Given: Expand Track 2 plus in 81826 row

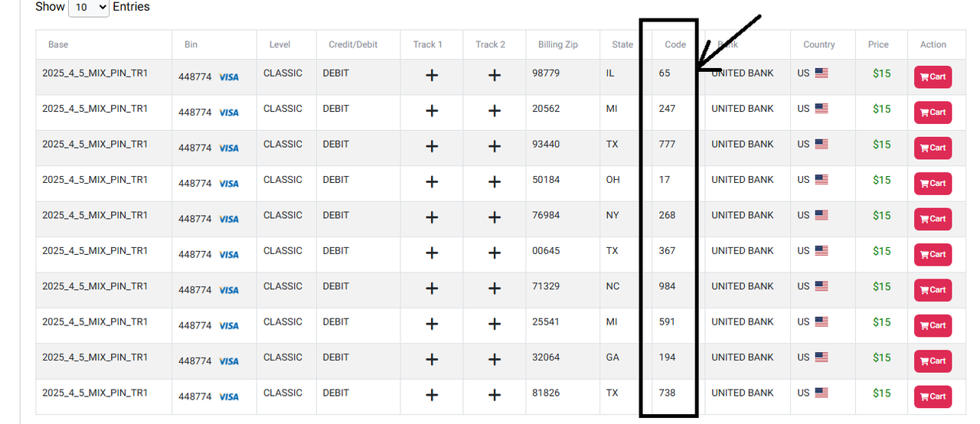Looking at the screenshot, I should coord(495,396).
